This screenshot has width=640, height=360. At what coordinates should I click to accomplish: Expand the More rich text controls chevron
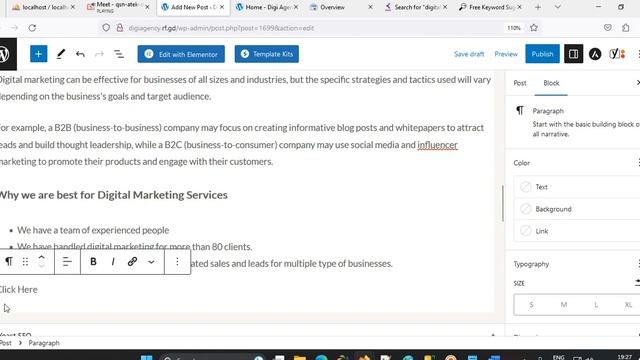pyautogui.click(x=151, y=262)
